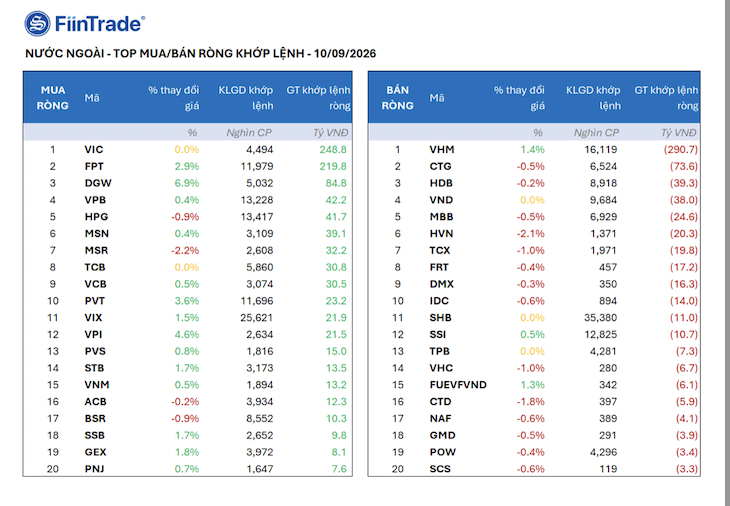Select ticker CTG in the sell table
Viewport: 730px width, 506px height.
pos(440,166)
